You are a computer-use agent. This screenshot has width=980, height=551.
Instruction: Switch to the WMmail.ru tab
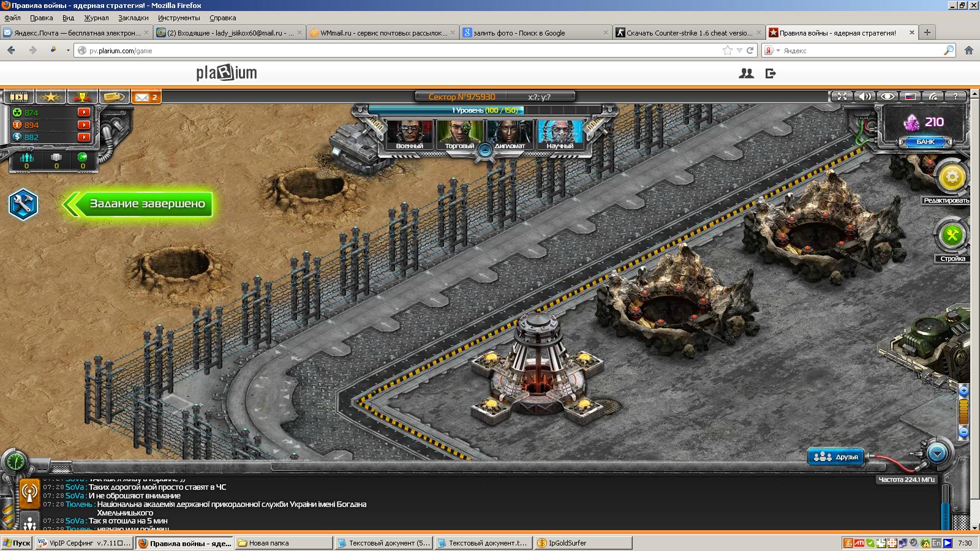(x=382, y=33)
